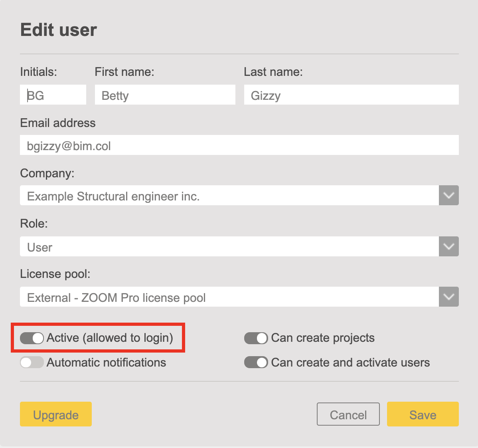This screenshot has width=478, height=448.
Task: Toggle Can create projects switch
Action: point(256,338)
